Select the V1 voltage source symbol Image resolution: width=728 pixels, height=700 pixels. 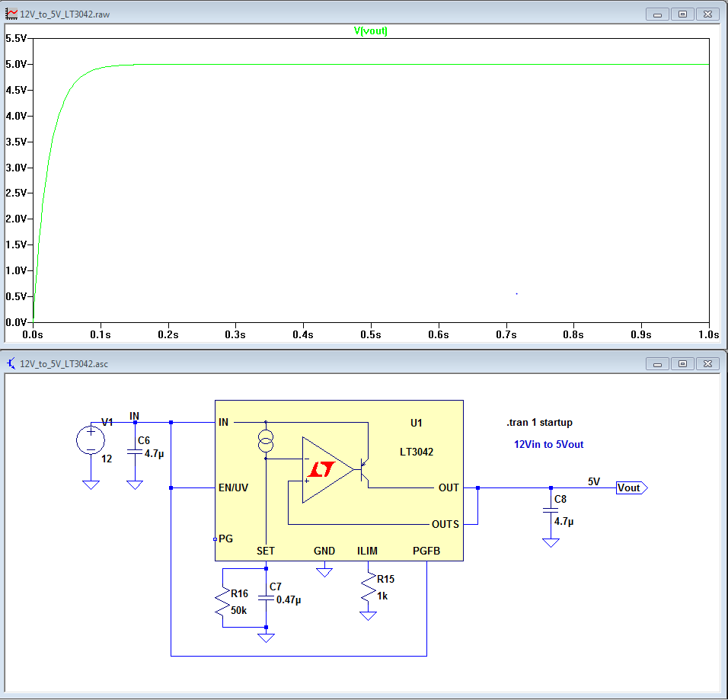[x=91, y=440]
